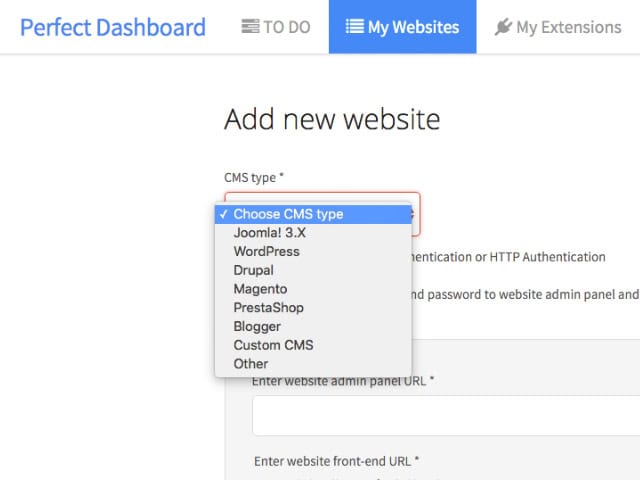The width and height of the screenshot is (640, 480).
Task: Click the CMS type select arrows
Action: (413, 214)
